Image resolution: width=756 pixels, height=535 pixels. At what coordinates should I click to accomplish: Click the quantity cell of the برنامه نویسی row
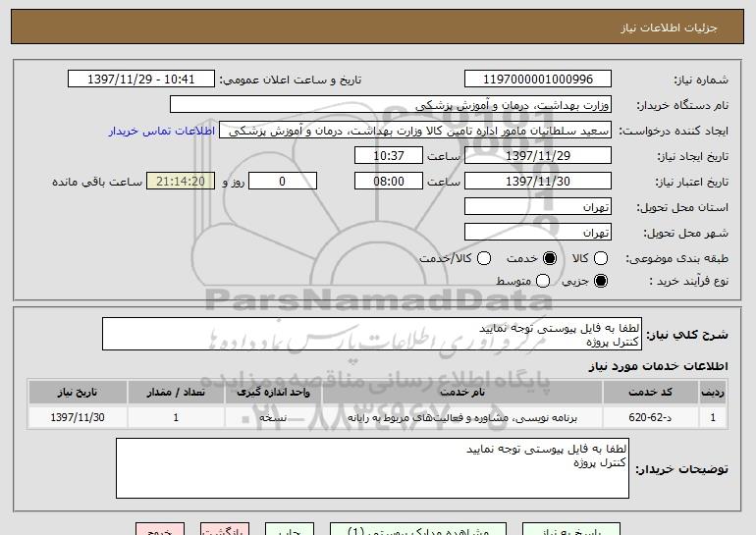tap(176, 417)
